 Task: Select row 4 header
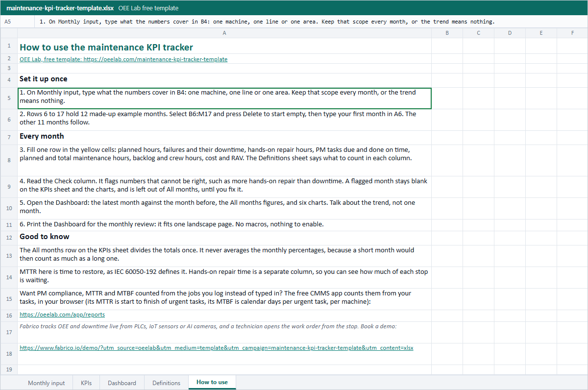click(9, 80)
